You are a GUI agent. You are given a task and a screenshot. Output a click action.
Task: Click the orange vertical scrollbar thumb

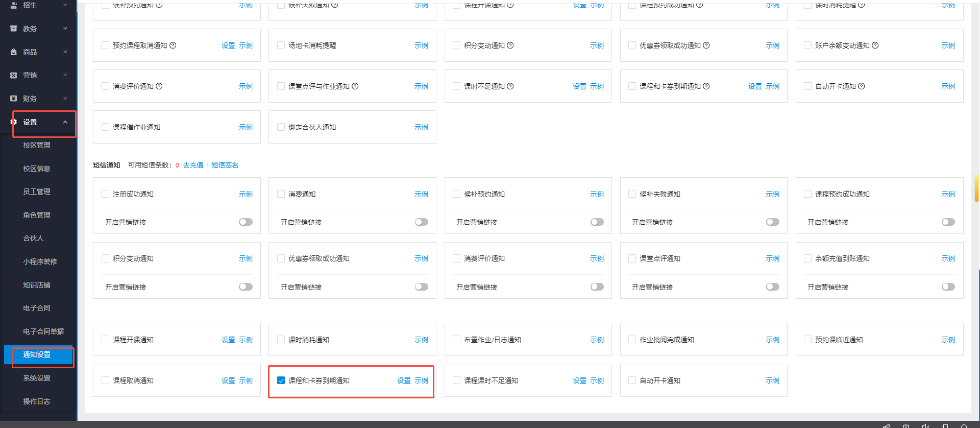coord(976,188)
